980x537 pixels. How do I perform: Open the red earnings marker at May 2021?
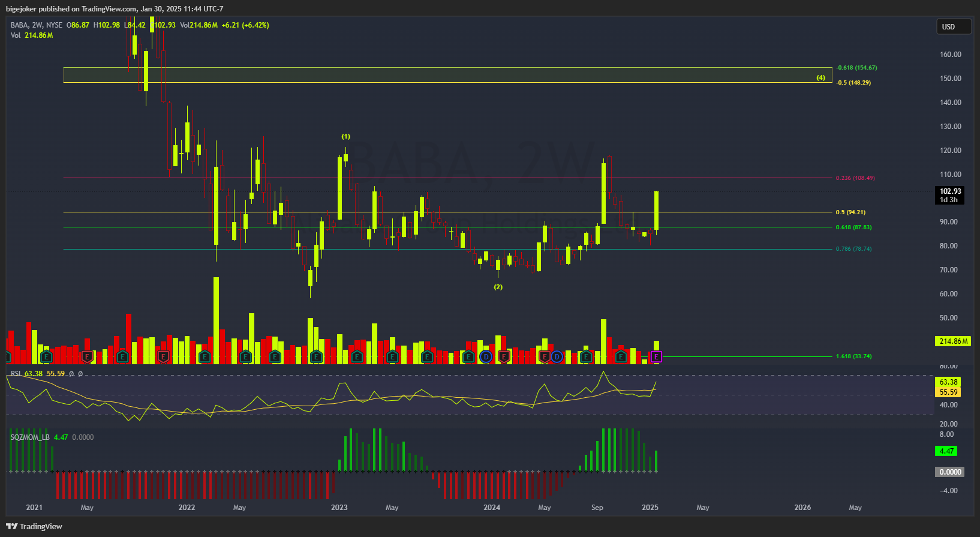click(x=87, y=357)
